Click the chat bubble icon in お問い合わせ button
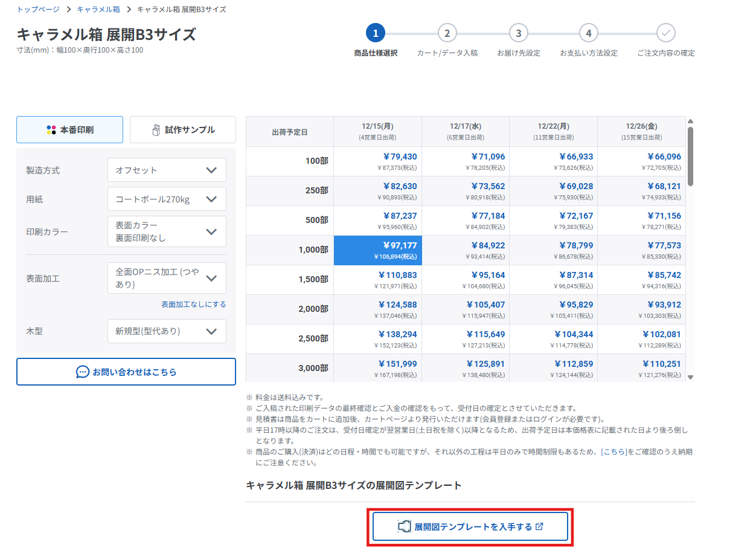The height and width of the screenshot is (559, 756). [83, 372]
